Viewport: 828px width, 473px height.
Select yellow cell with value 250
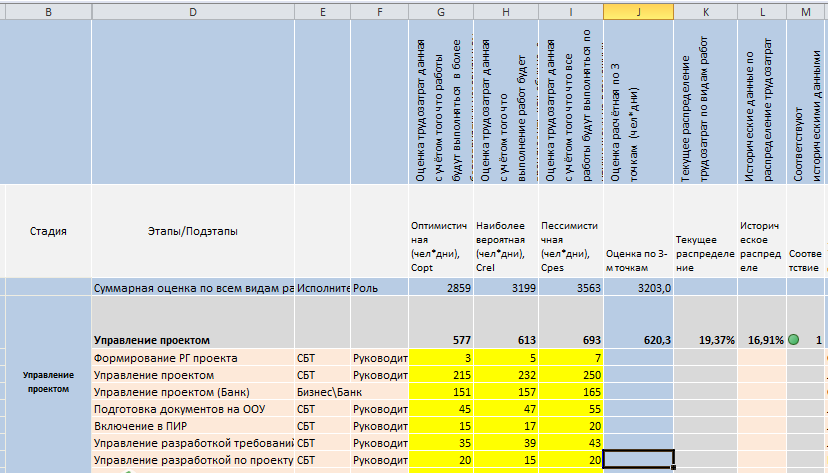[571, 375]
